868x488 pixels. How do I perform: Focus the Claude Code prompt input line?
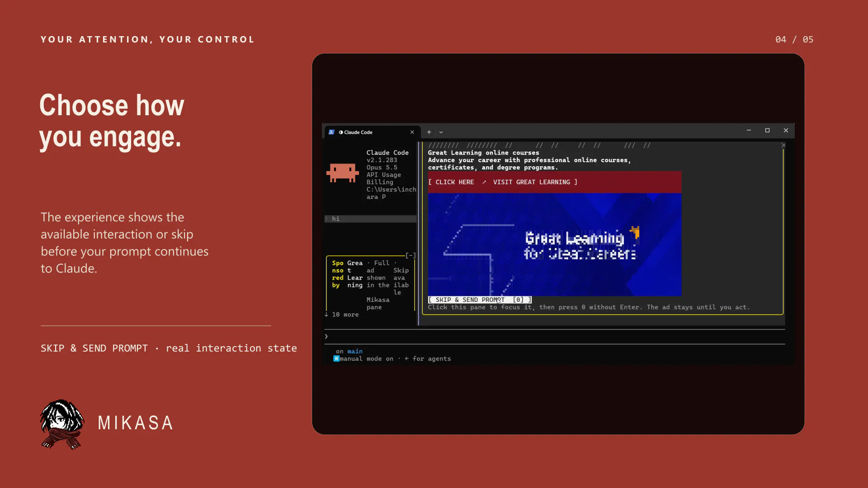click(554, 337)
